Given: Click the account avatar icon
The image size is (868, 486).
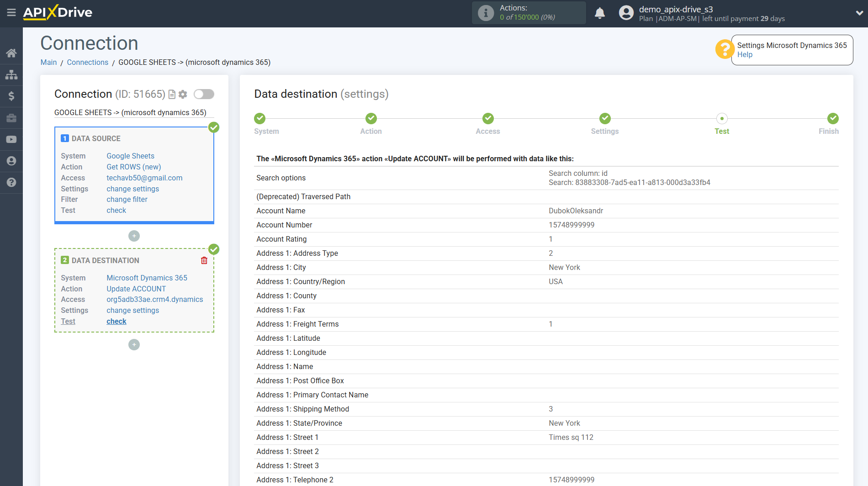Looking at the screenshot, I should pyautogui.click(x=626, y=13).
